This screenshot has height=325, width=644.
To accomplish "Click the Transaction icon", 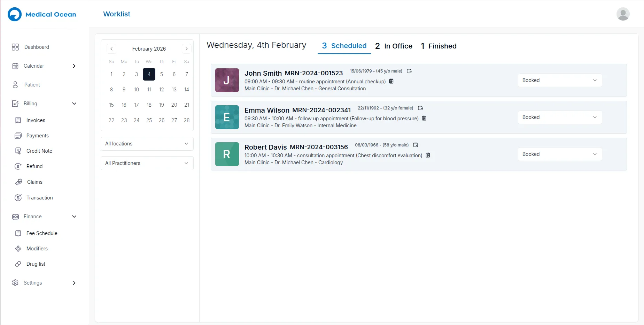I will pyautogui.click(x=18, y=197).
